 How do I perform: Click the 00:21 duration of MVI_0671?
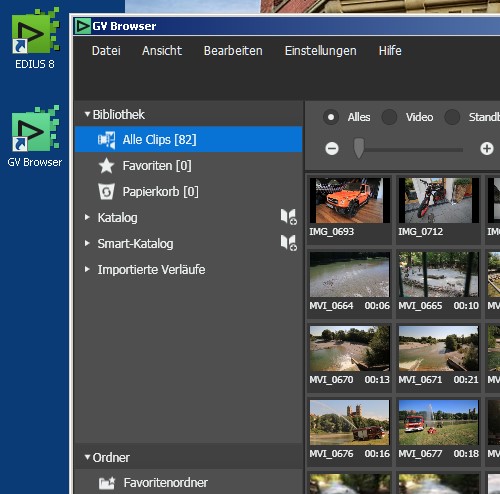point(466,380)
